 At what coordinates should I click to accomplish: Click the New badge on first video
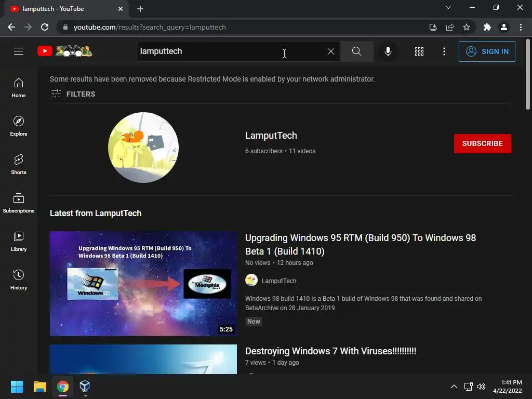point(254,321)
